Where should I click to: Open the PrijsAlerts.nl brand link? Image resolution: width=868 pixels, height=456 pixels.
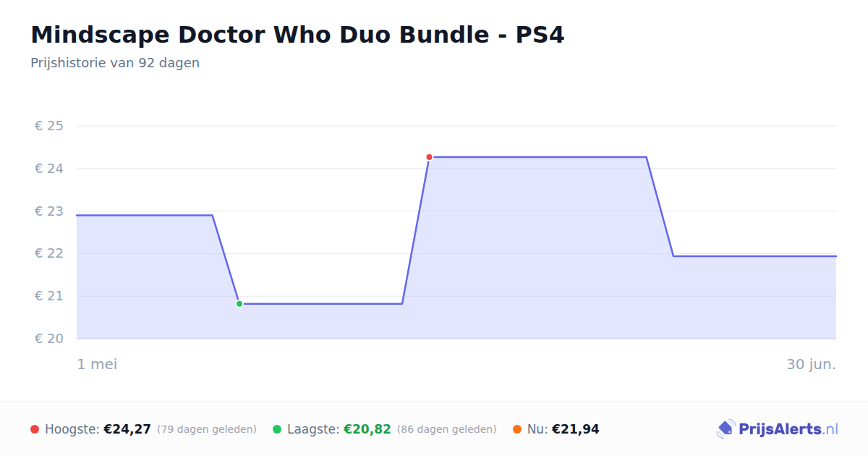coord(778,429)
